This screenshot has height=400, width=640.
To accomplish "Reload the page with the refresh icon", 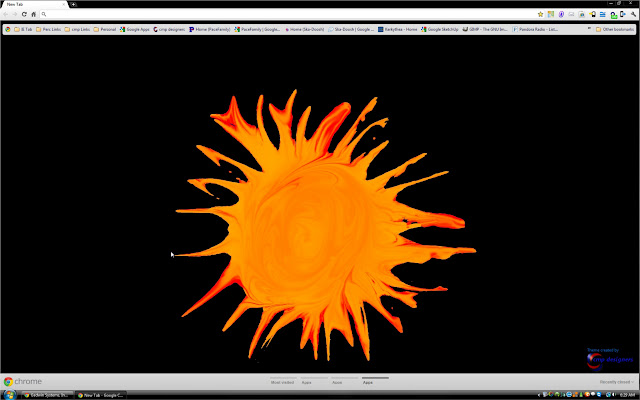I will pos(24,14).
